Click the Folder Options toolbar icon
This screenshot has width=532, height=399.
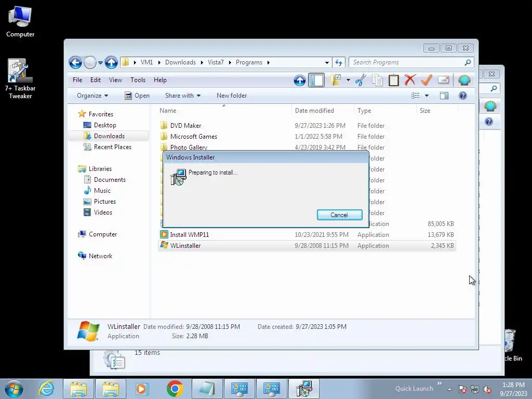[x=336, y=81]
